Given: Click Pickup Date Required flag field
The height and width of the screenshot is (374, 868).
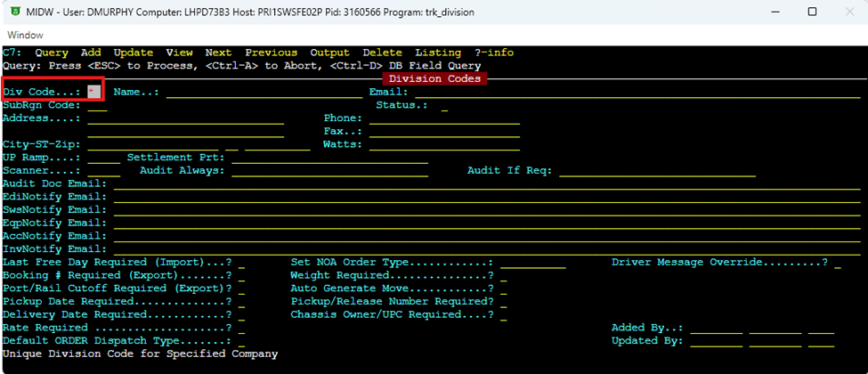Looking at the screenshot, I should 241,302.
